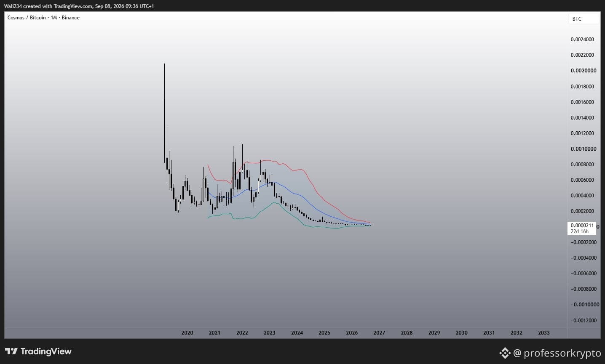Select the 2020 label on time axis

(x=187, y=333)
